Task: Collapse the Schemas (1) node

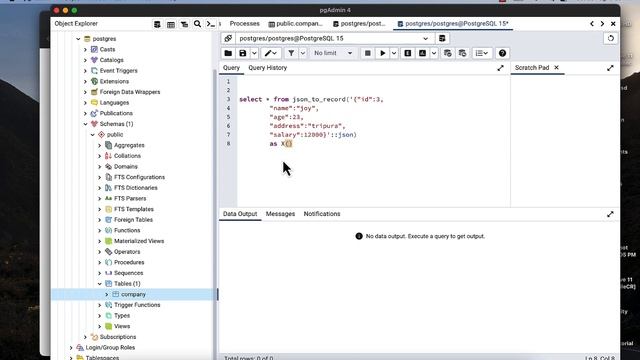Action: (x=85, y=124)
